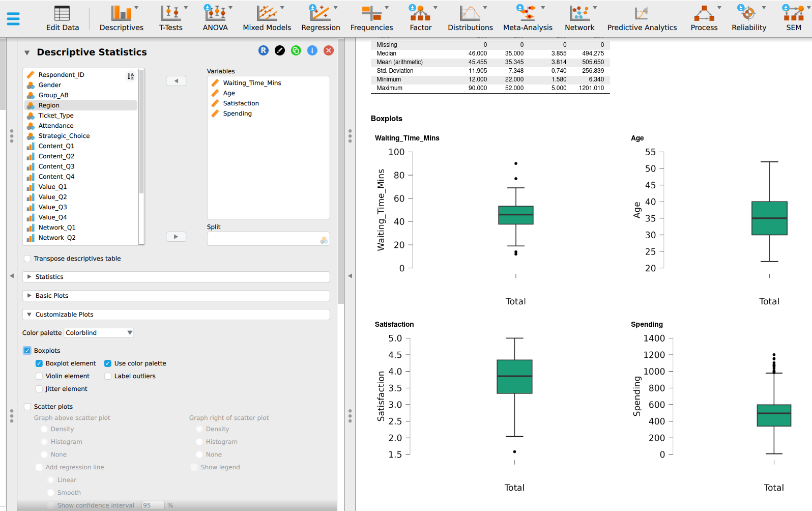Enable the Jitter element checkbox
This screenshot has width=812, height=511.
(x=39, y=389)
